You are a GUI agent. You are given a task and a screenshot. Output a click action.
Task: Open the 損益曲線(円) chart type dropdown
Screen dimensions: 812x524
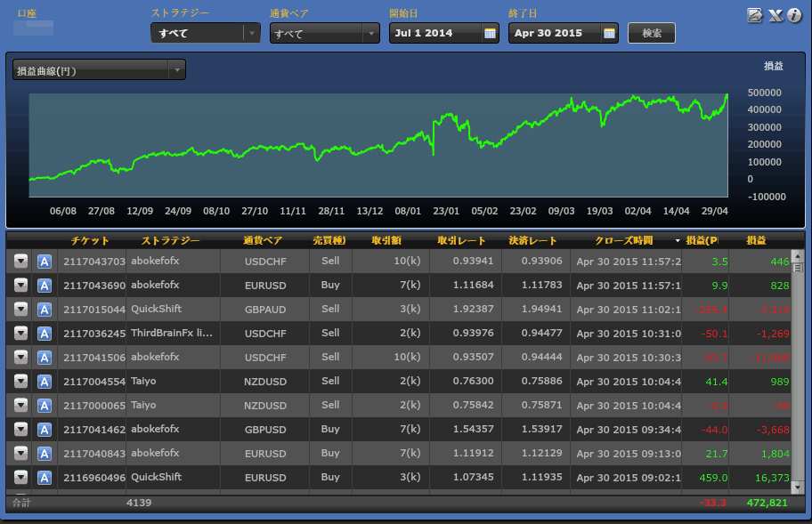click(99, 69)
